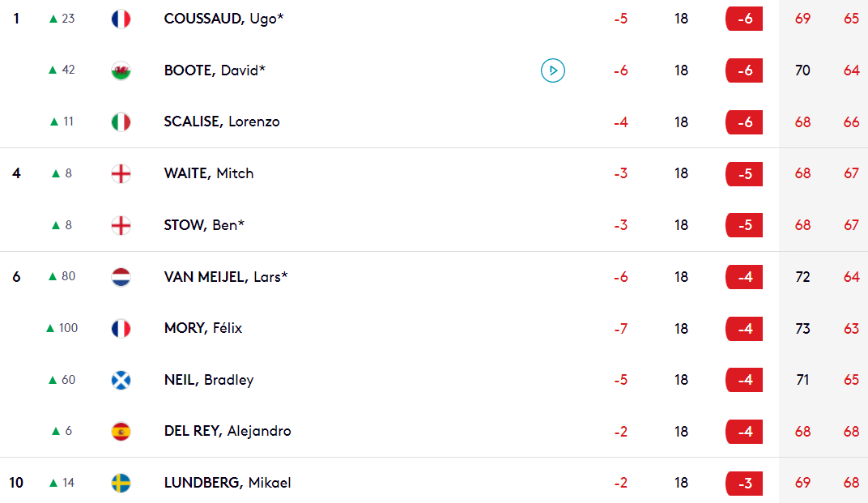Open SCALISE, Lorenzo player row
Image resolution: width=868 pixels, height=503 pixels.
click(434, 121)
